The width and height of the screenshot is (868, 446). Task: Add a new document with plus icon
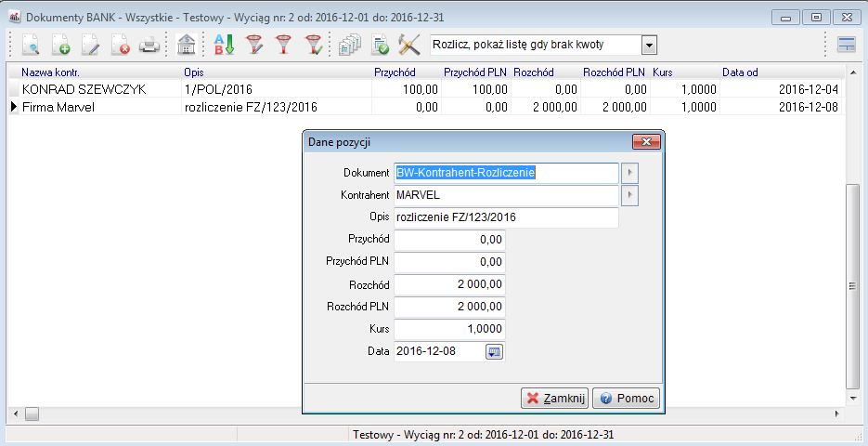pos(60,45)
